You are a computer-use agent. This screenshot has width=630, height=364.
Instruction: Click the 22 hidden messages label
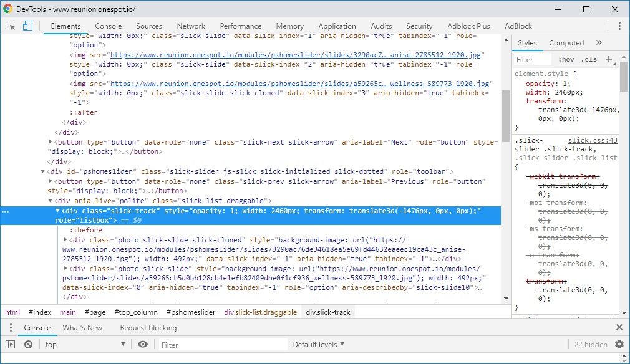tap(591, 344)
